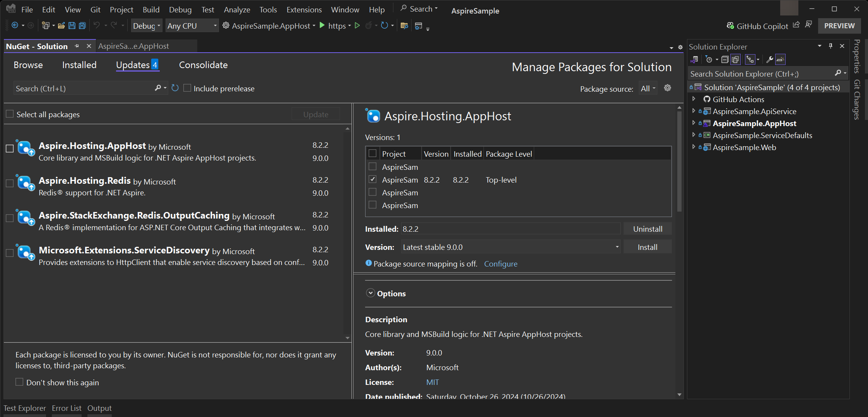Click the Install button
The width and height of the screenshot is (868, 417).
click(648, 247)
